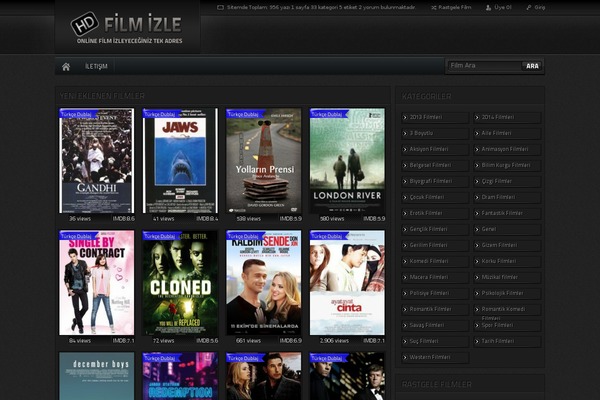The image size is (600, 400).
Task: Select the Western Filmleri category
Action: pyautogui.click(x=435, y=358)
